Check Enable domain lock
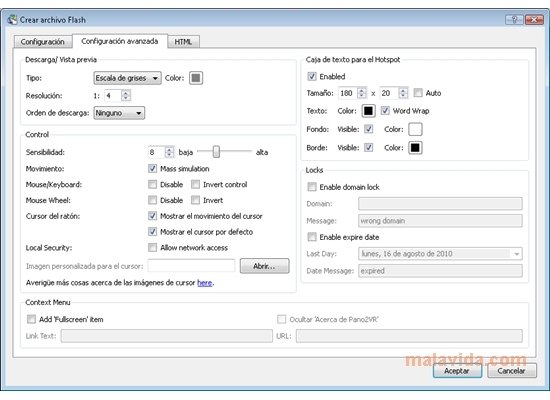This screenshot has width=550, height=400. tap(311, 187)
